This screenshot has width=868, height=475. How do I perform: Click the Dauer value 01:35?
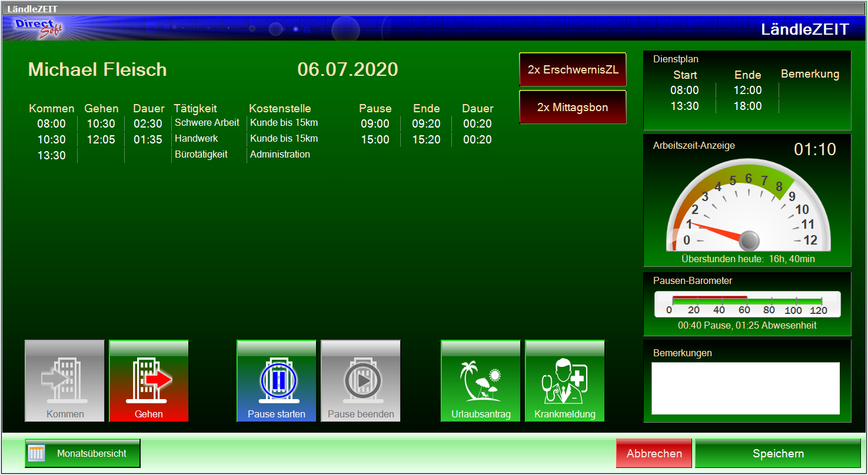pyautogui.click(x=148, y=140)
